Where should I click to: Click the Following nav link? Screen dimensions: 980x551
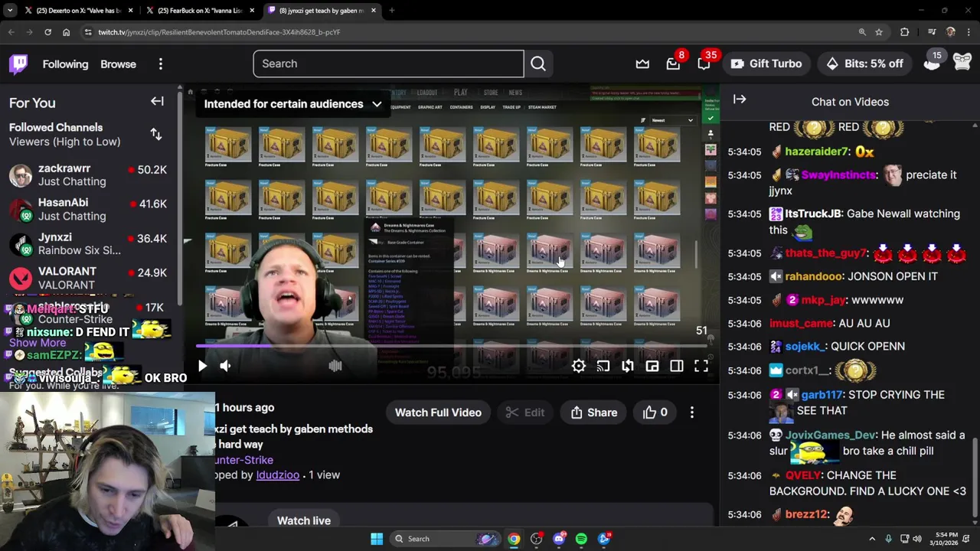[65, 64]
